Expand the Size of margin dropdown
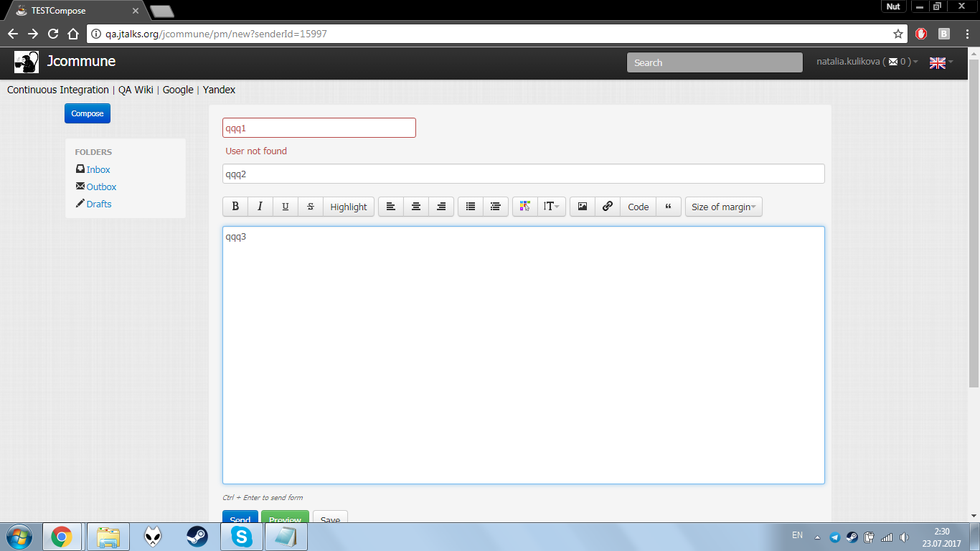 [x=723, y=207]
